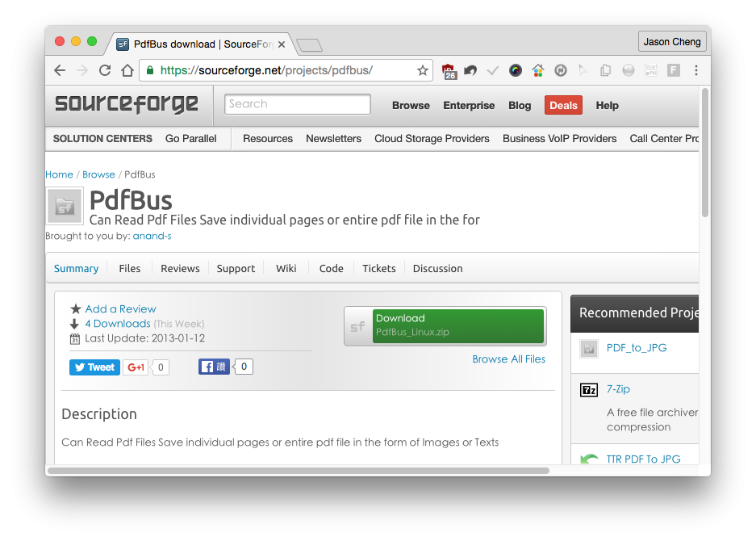Click the red Deals button
The width and height of the screenshot is (756, 541).
coord(563,105)
